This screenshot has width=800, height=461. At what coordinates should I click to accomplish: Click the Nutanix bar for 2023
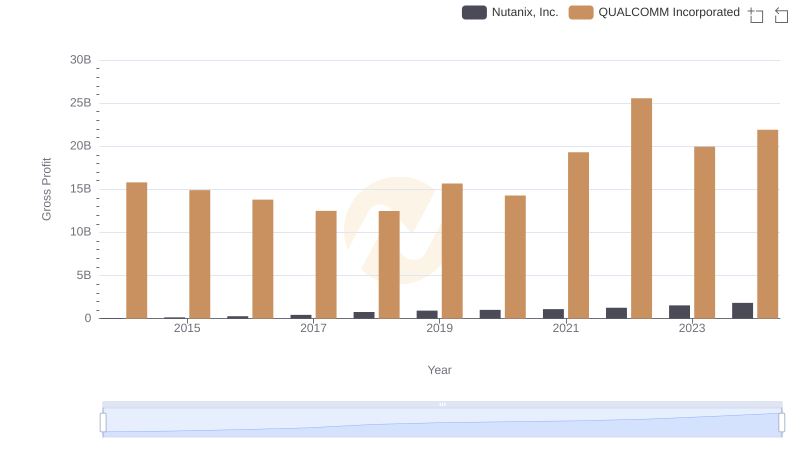pyautogui.click(x=679, y=312)
